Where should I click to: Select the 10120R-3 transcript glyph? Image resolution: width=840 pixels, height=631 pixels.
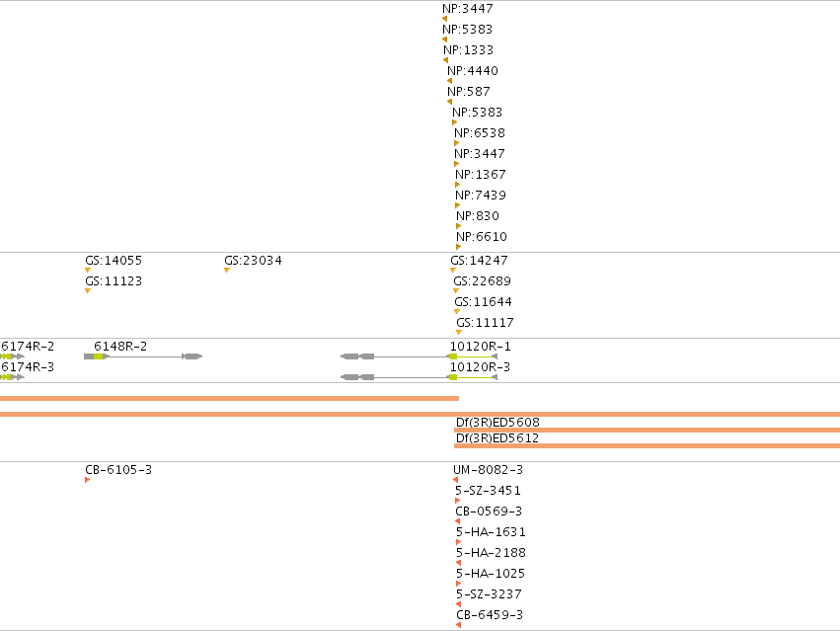(x=420, y=377)
